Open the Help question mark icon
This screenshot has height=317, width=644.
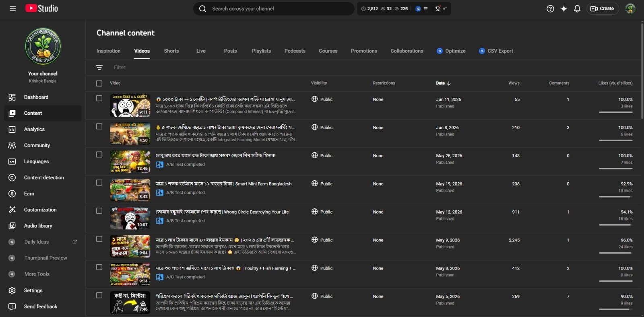(x=550, y=8)
